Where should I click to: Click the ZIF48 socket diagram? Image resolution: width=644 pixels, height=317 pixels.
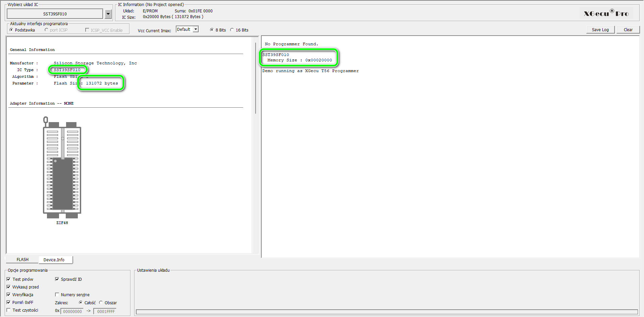[62, 167]
